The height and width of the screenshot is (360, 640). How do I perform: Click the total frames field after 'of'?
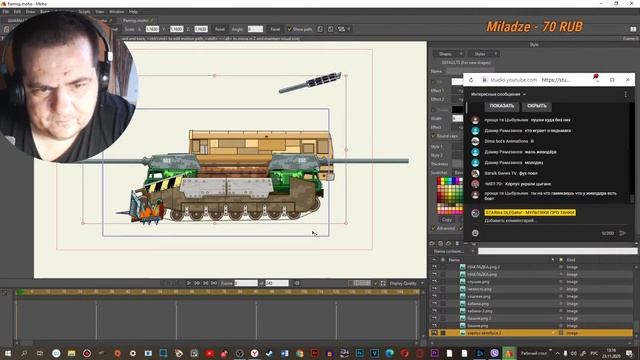(x=277, y=283)
